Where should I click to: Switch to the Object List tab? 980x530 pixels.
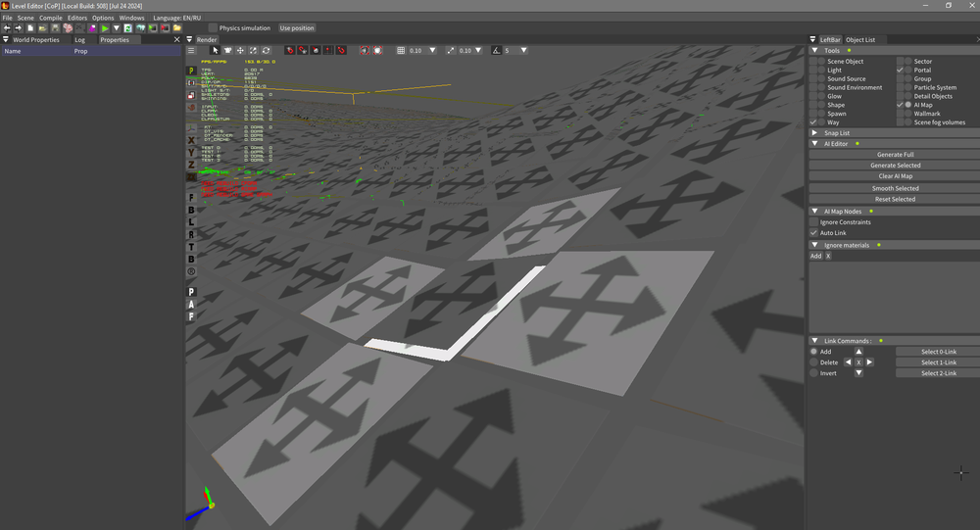click(x=860, y=40)
